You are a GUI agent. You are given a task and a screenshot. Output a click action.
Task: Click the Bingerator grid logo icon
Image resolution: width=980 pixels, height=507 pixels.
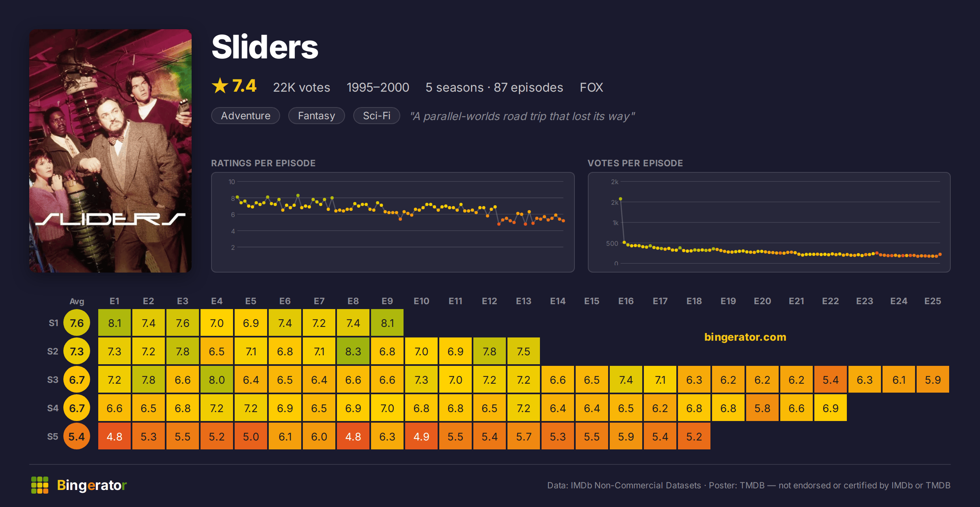pos(40,485)
